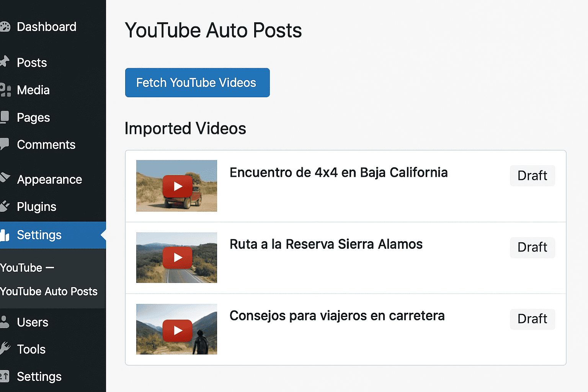This screenshot has height=392, width=588.
Task: Click the Users person icon
Action: pos(5,322)
